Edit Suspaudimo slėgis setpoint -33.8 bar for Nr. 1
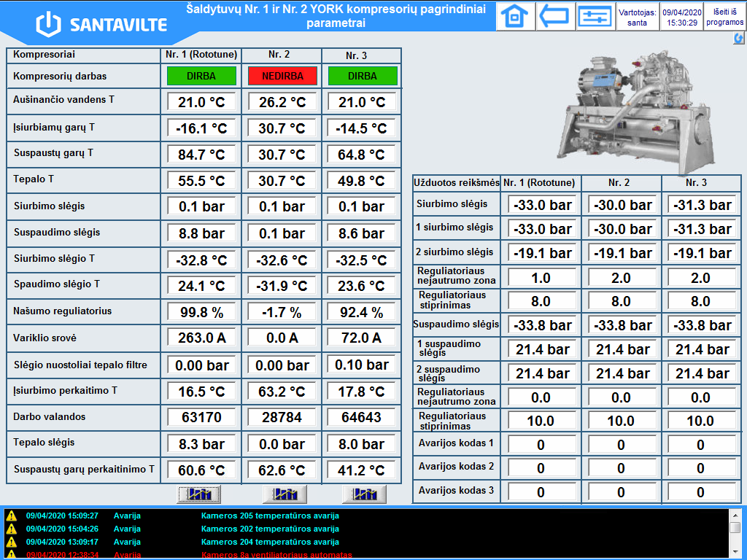Image resolution: width=747 pixels, height=560 pixels. (x=542, y=325)
